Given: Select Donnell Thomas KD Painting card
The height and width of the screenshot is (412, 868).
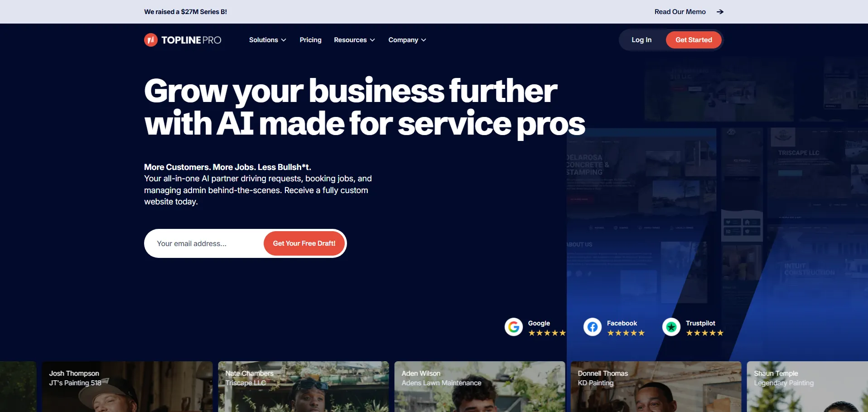Looking at the screenshot, I should click(656, 387).
